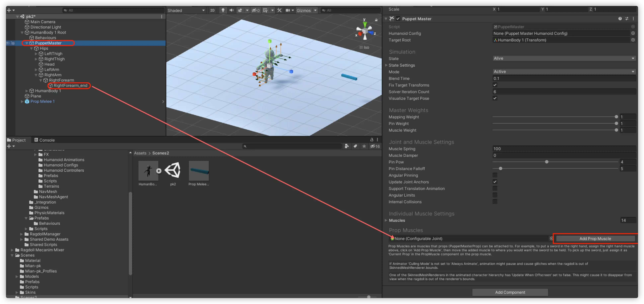Viewport: 644px width, 304px height.
Task: Select the Humanoid Configs folder
Action: point(61,165)
